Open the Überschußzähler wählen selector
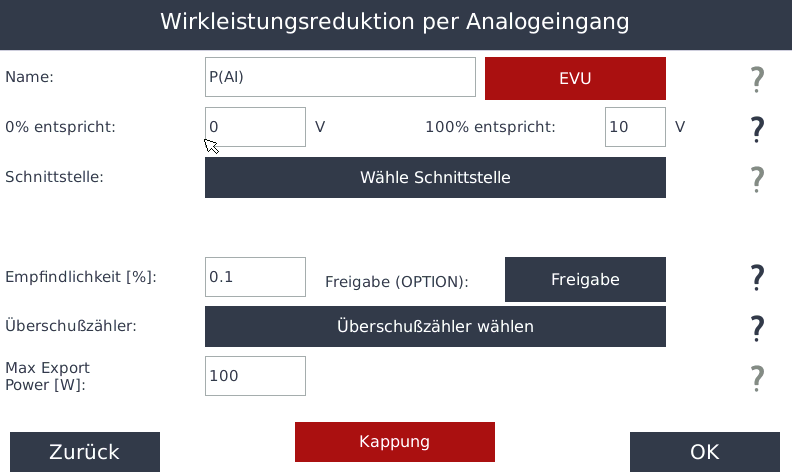 [435, 327]
